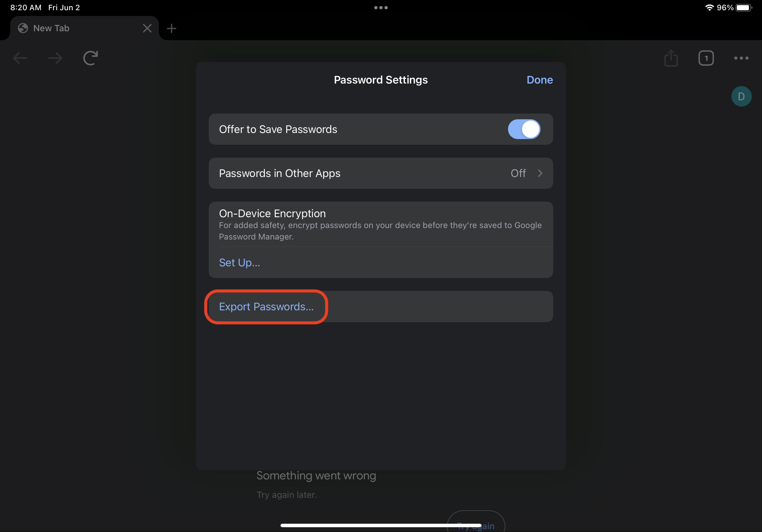Tap Set Up for On-Device Encryption
The image size is (762, 532).
(239, 263)
